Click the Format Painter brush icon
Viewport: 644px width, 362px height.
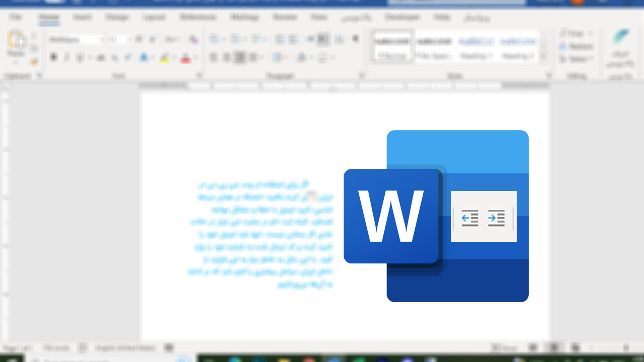click(34, 62)
